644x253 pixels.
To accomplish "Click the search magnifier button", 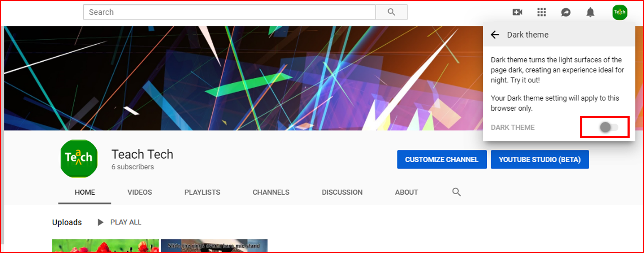I will pos(391,12).
